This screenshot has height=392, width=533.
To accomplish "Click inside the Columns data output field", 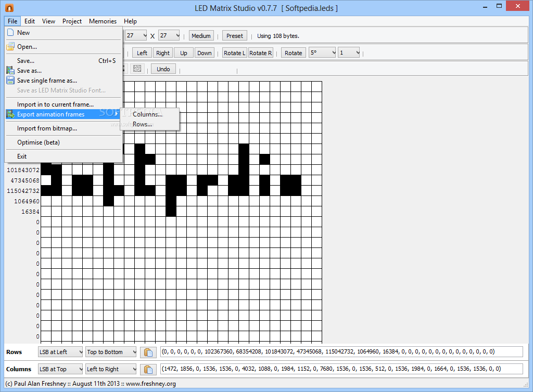I will 341,369.
